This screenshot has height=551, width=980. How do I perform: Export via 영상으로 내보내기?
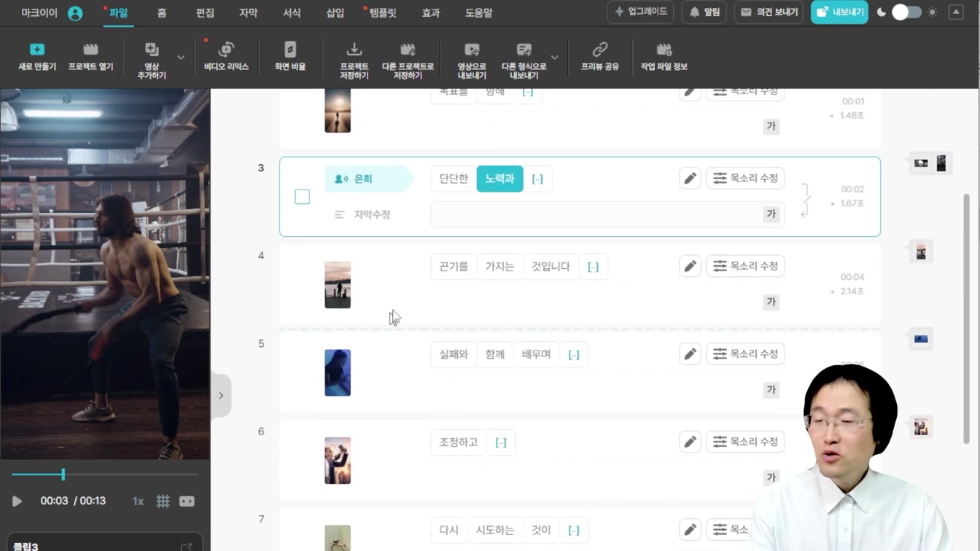point(472,60)
